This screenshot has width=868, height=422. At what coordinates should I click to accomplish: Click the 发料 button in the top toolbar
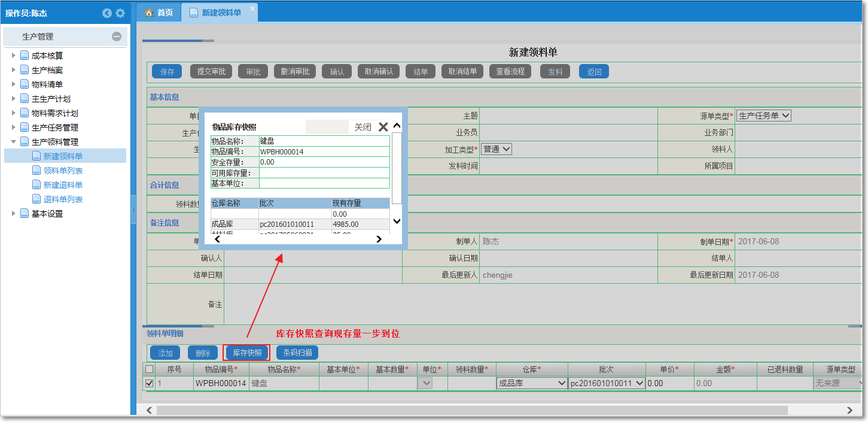coord(555,71)
